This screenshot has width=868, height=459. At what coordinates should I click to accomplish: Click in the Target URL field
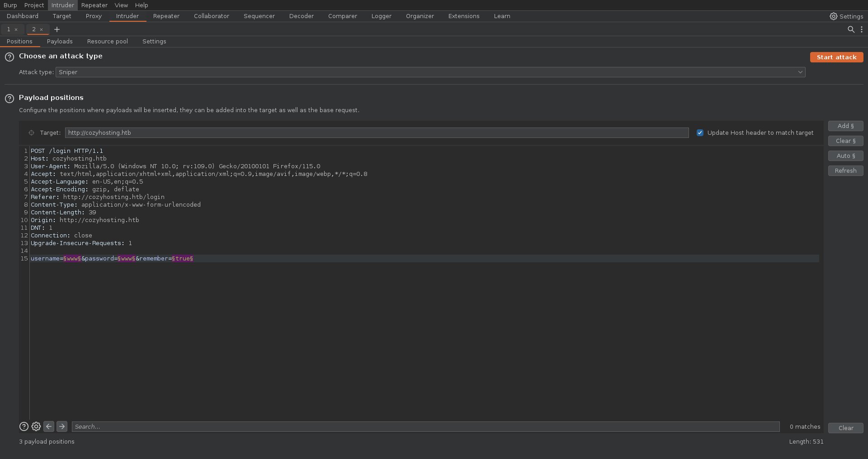pos(377,133)
